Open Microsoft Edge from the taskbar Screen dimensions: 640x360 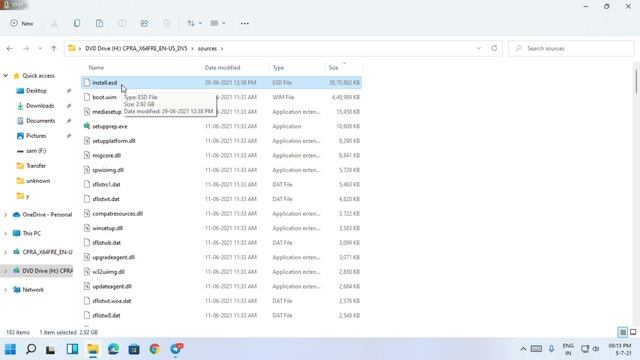pyautogui.click(x=113, y=349)
